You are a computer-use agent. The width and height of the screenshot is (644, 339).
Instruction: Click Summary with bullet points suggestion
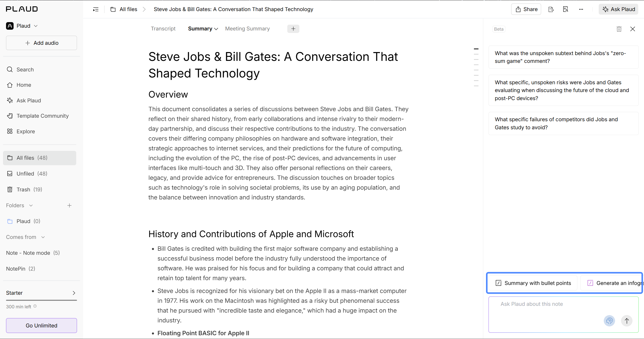(533, 283)
